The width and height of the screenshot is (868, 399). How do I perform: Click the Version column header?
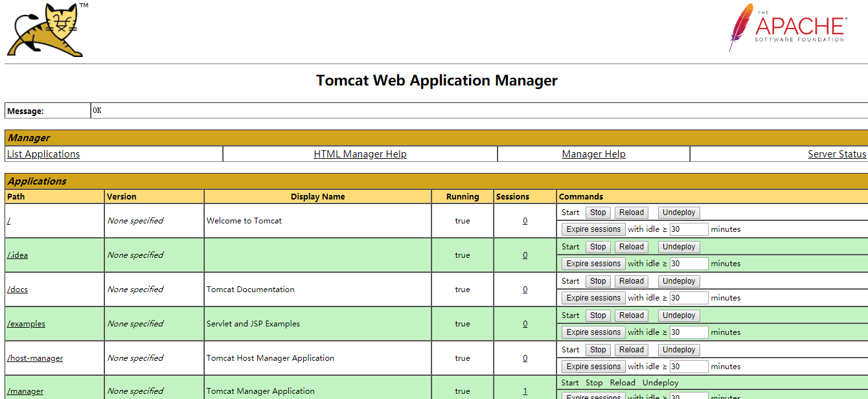122,197
